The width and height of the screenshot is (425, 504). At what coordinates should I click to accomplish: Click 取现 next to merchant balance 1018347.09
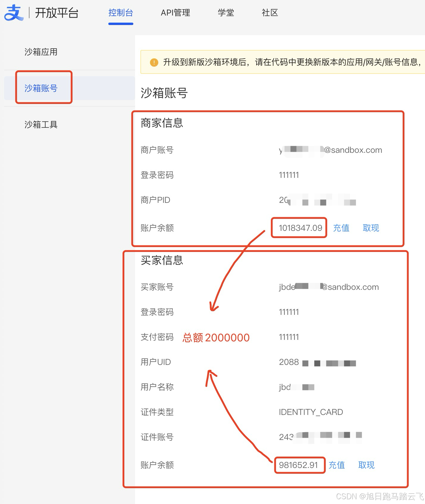[371, 228]
